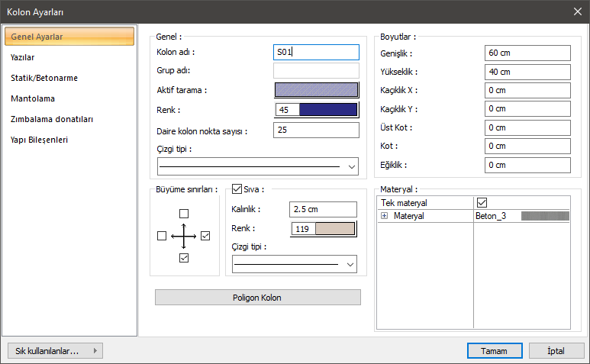Open the Zımbalama donatıları section

pos(52,119)
